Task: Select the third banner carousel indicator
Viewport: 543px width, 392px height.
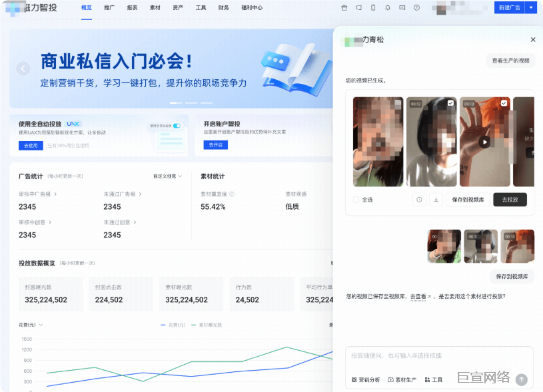Action: tap(207, 102)
